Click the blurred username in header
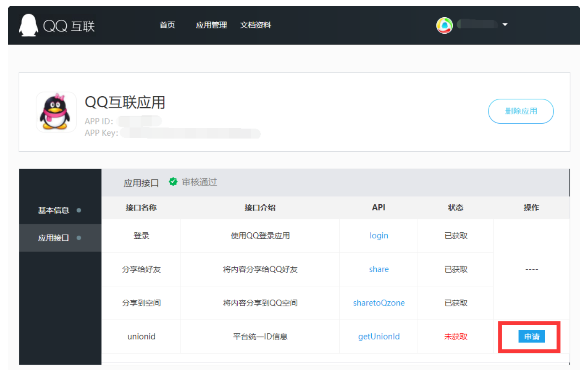The width and height of the screenshot is (588, 370). (477, 24)
